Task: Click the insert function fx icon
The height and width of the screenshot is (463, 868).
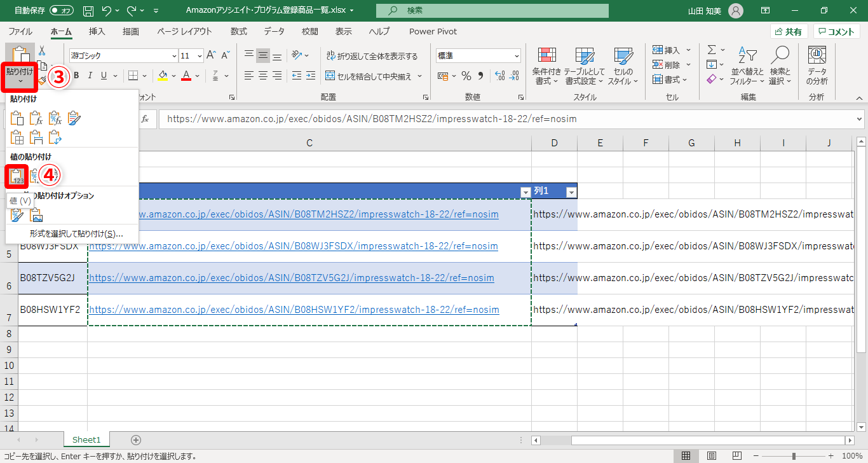Action: (x=145, y=119)
